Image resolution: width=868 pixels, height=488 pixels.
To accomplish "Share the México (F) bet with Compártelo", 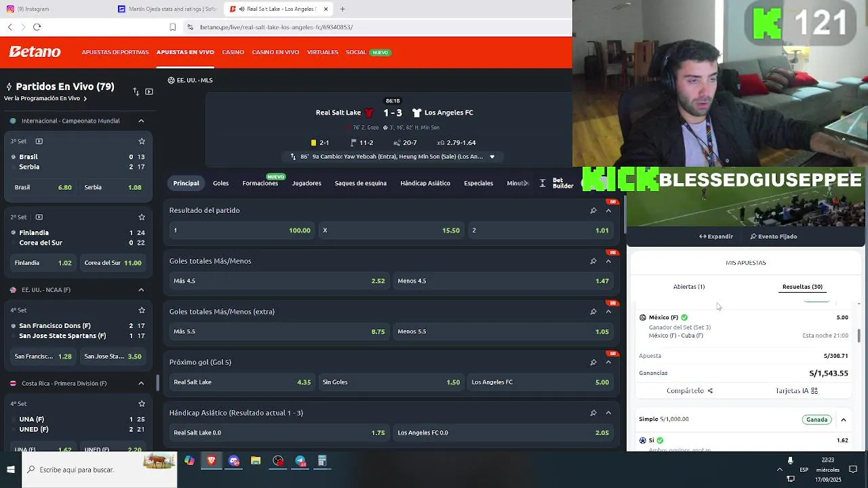I will (690, 391).
